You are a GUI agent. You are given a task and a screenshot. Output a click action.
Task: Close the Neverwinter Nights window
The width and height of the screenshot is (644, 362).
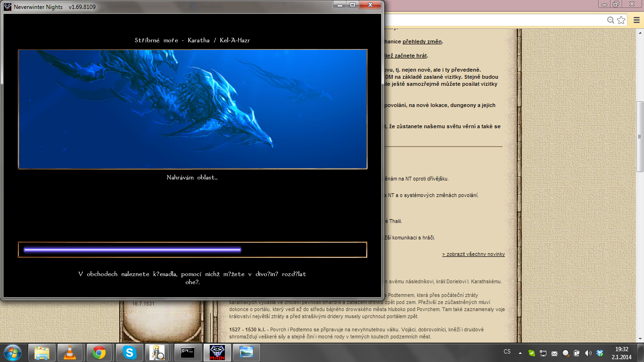pos(370,5)
